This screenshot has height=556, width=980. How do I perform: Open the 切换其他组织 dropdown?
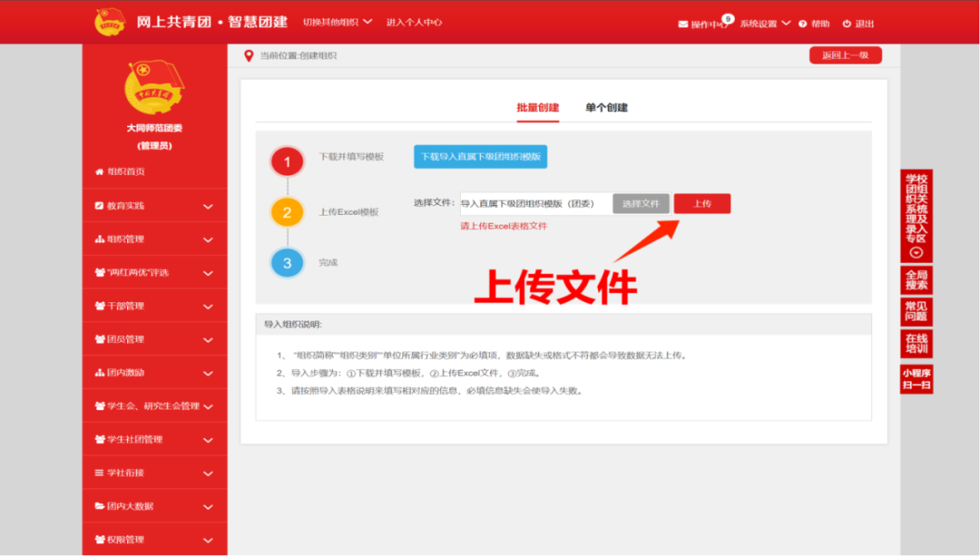[x=336, y=21]
